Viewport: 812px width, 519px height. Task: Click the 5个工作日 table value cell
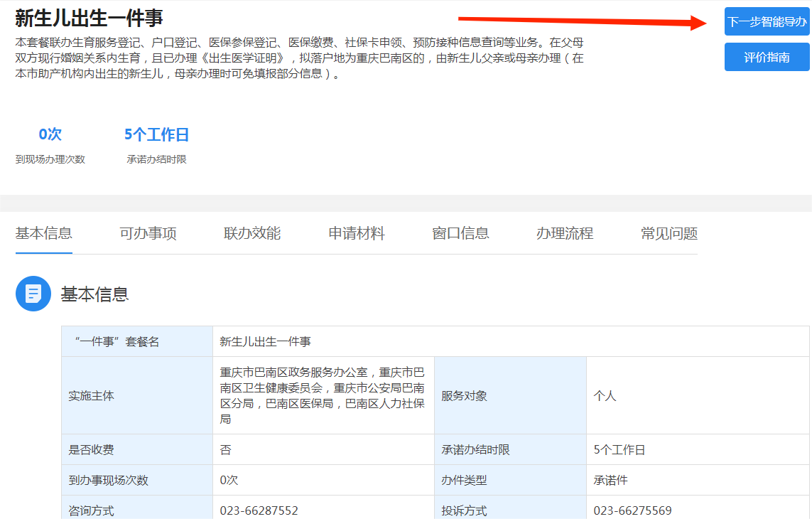698,449
